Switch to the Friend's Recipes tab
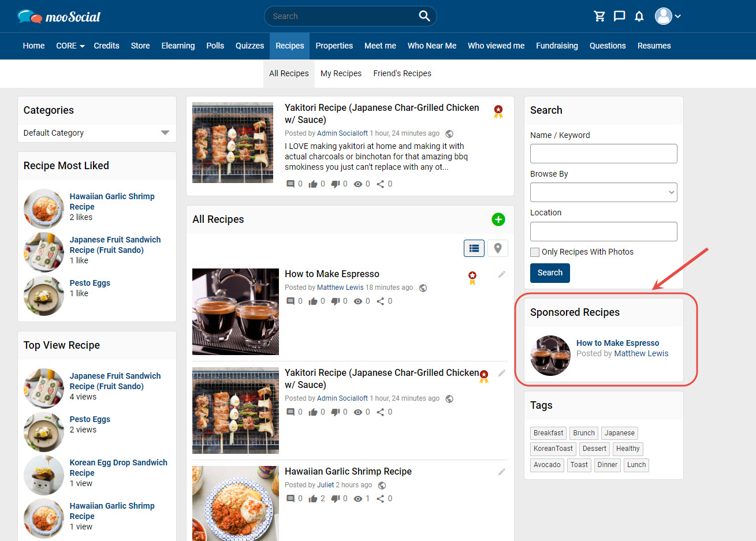756x541 pixels. pyautogui.click(x=403, y=73)
